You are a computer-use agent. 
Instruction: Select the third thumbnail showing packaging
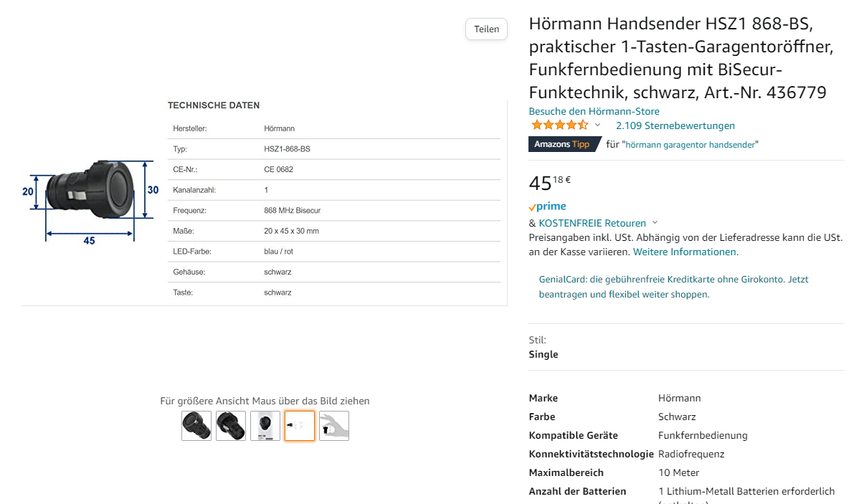(x=265, y=426)
